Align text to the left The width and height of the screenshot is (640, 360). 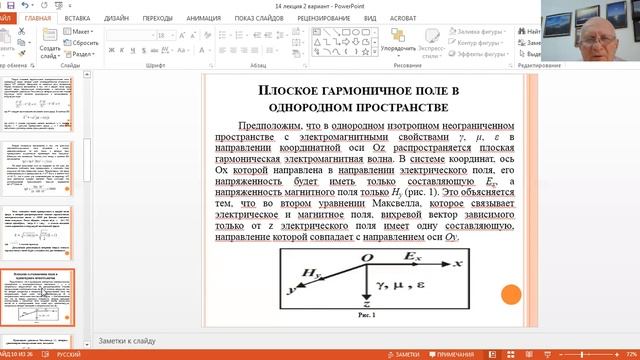coord(222,51)
